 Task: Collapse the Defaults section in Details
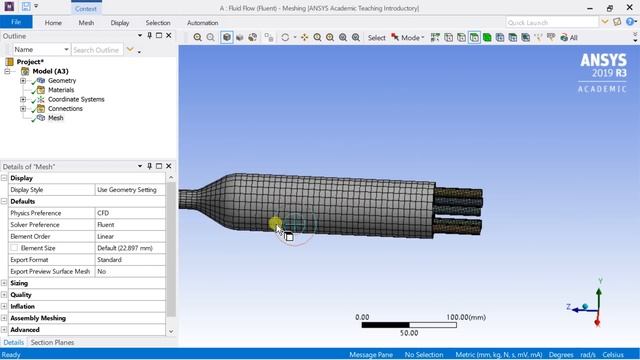4,201
